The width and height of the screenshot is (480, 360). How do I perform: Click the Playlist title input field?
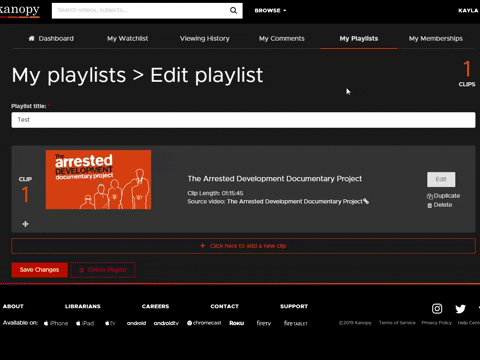pyautogui.click(x=243, y=120)
